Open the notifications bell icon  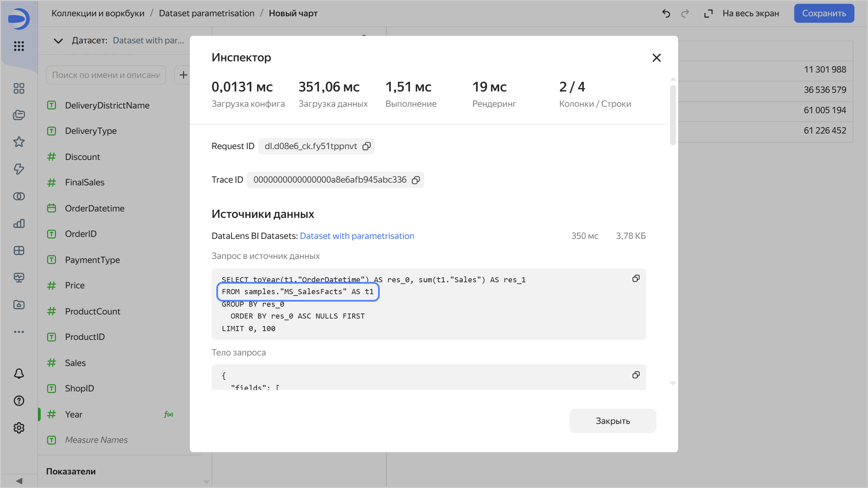pos(19,373)
